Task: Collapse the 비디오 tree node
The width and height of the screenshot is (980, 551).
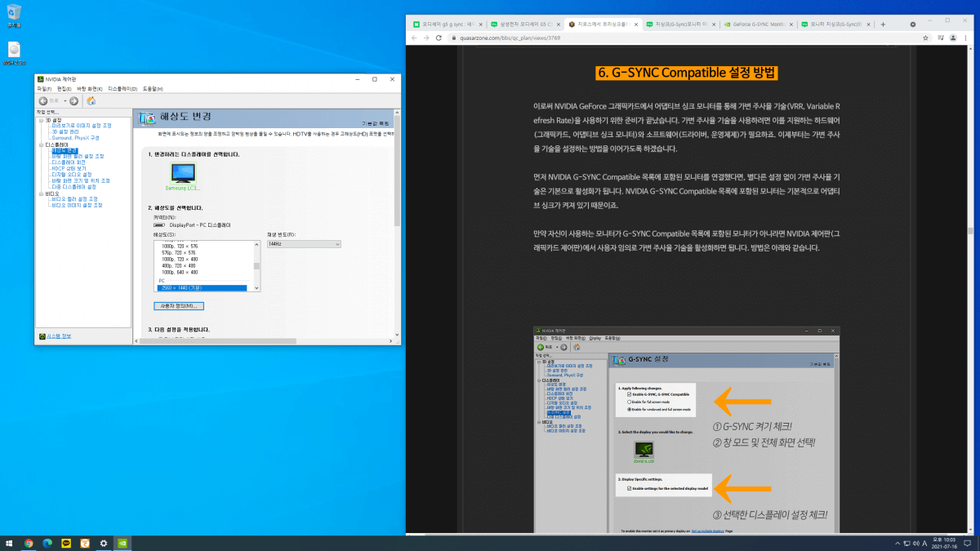Action: [x=41, y=193]
